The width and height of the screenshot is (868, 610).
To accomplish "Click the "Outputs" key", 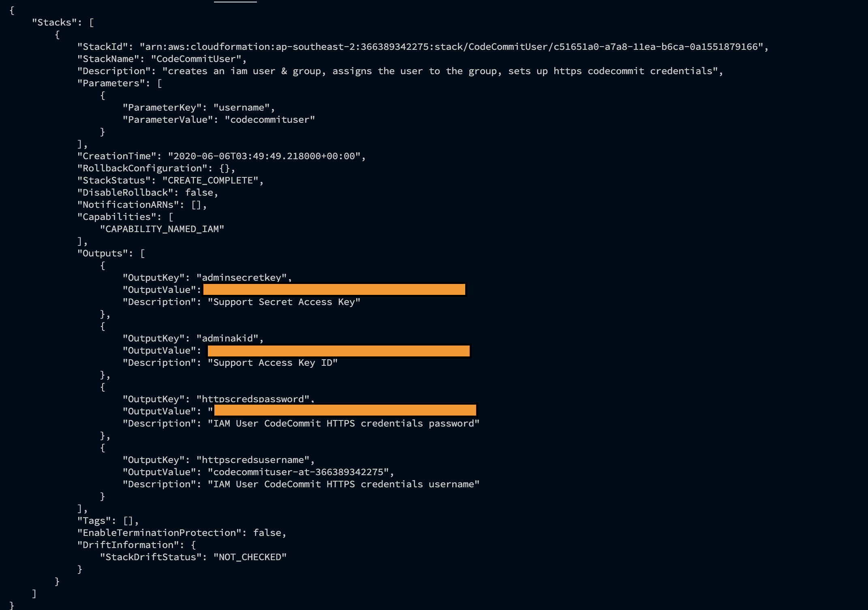I will [x=103, y=254].
